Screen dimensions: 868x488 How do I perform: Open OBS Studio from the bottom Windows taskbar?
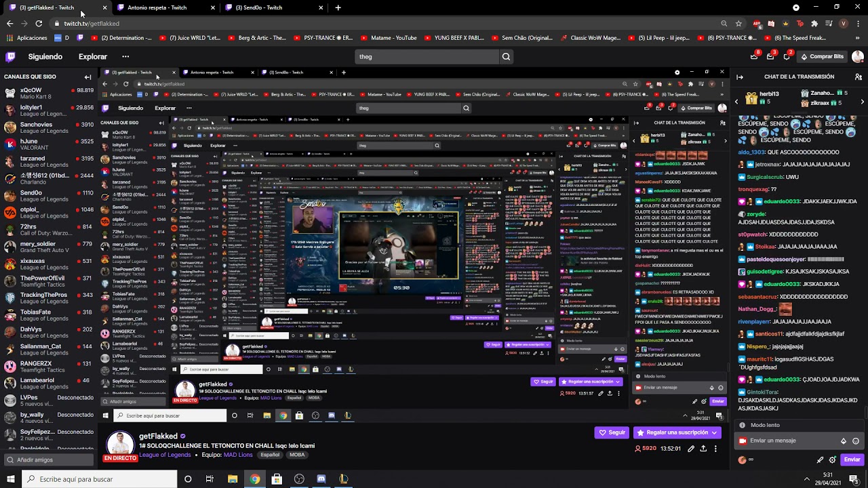299,479
